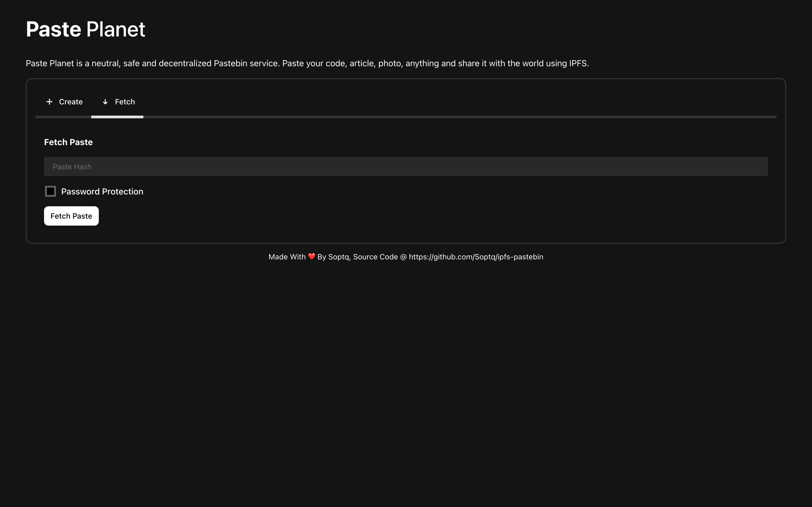This screenshot has height=507, width=812.
Task: Enable the Password Protection checkbox
Action: click(50, 192)
